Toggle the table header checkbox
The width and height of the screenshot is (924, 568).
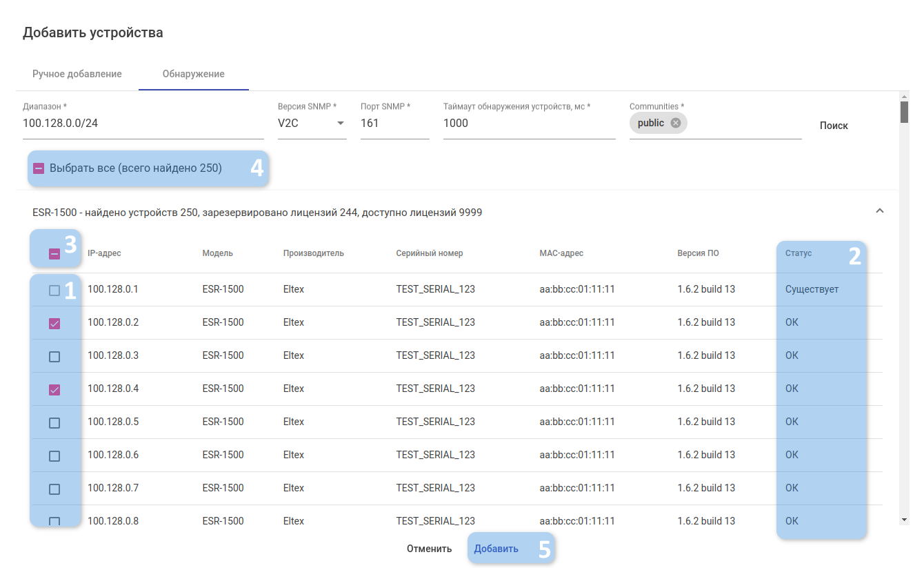pos(54,254)
